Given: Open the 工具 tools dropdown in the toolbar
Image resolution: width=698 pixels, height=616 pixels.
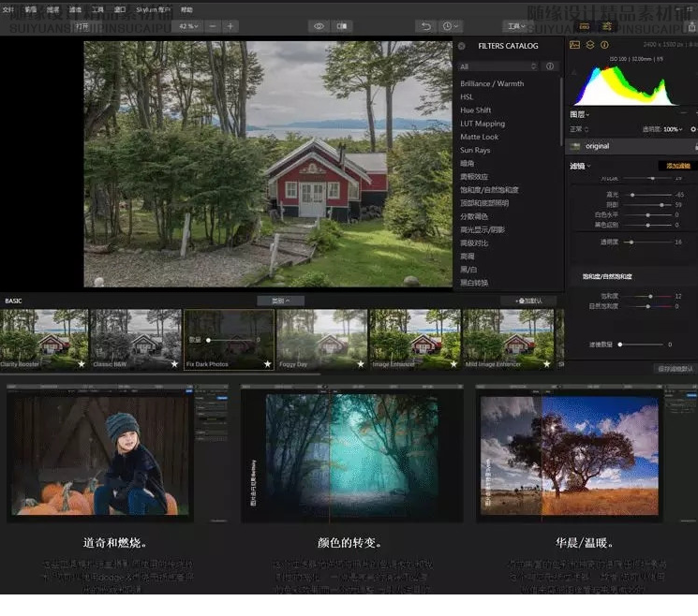Looking at the screenshot, I should (516, 26).
